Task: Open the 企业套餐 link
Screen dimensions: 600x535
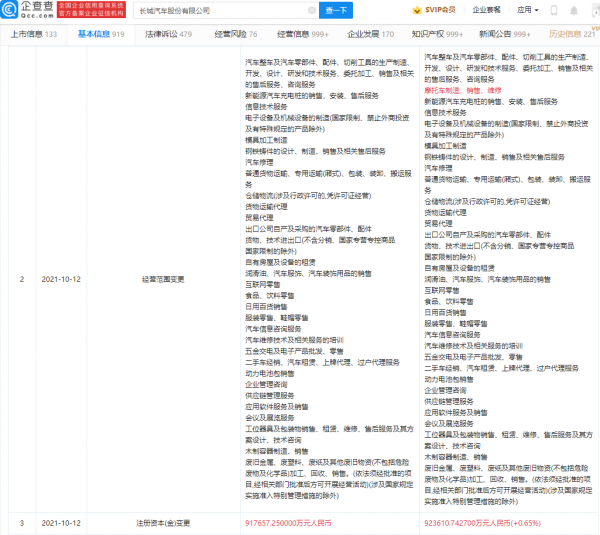Action: click(x=486, y=10)
